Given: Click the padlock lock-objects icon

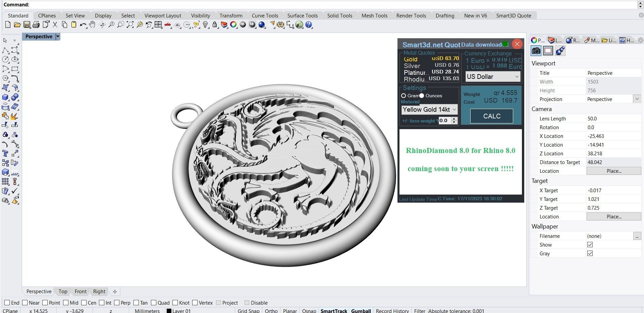Looking at the screenshot, I should [215, 25].
